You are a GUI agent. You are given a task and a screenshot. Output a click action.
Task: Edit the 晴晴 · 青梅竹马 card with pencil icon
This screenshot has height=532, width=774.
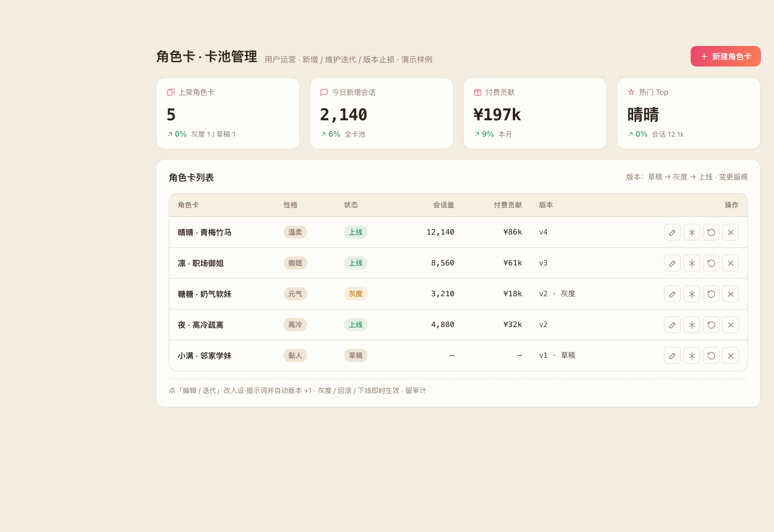(x=672, y=232)
